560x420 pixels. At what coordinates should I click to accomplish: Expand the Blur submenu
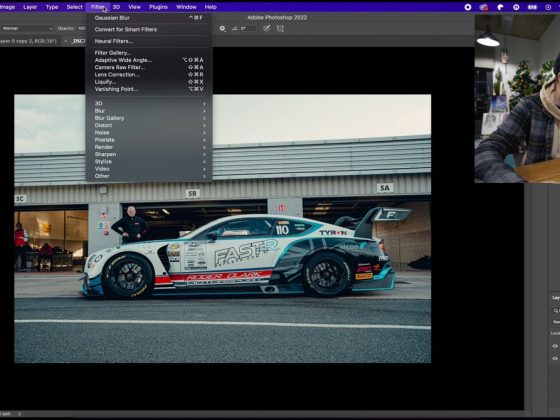[x=149, y=111]
